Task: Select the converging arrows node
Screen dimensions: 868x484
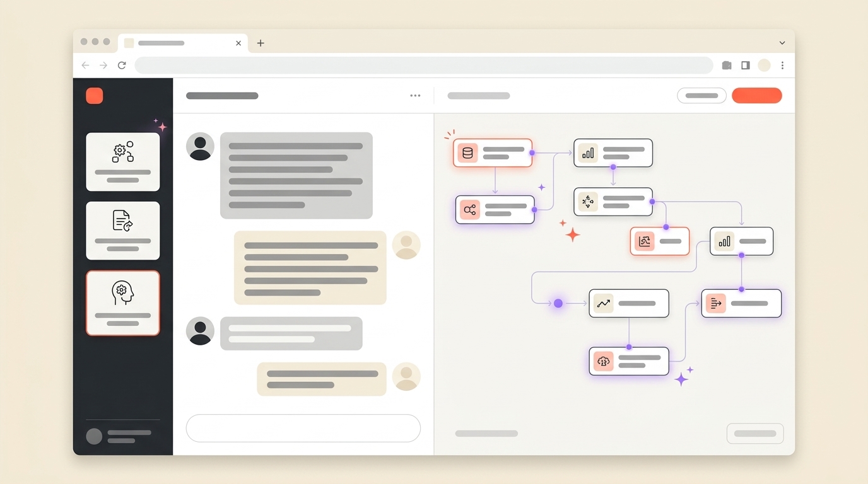Action: click(613, 202)
